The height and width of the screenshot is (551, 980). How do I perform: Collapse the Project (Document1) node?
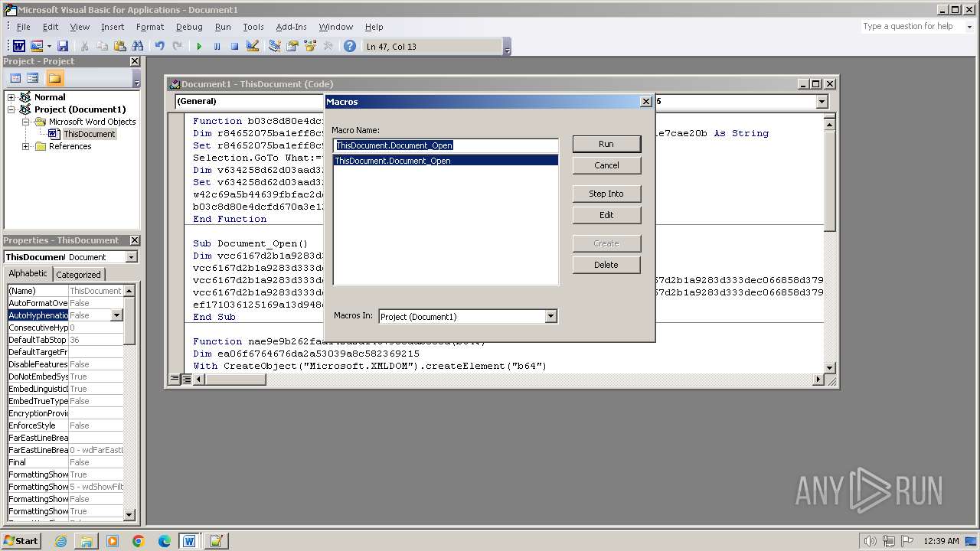click(11, 109)
